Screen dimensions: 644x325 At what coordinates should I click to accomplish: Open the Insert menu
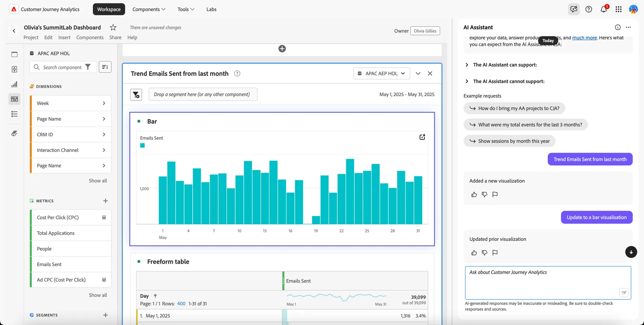[64, 37]
